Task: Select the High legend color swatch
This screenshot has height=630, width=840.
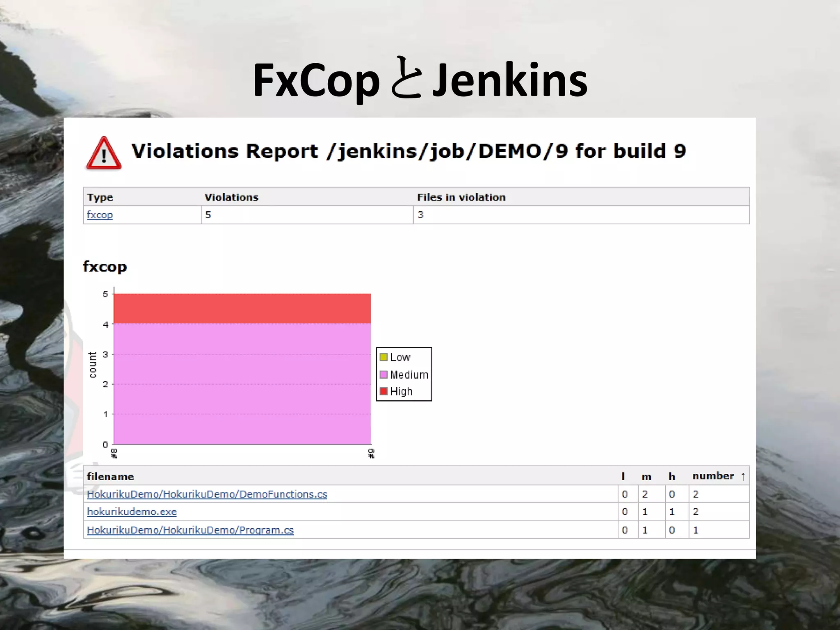Action: 383,391
